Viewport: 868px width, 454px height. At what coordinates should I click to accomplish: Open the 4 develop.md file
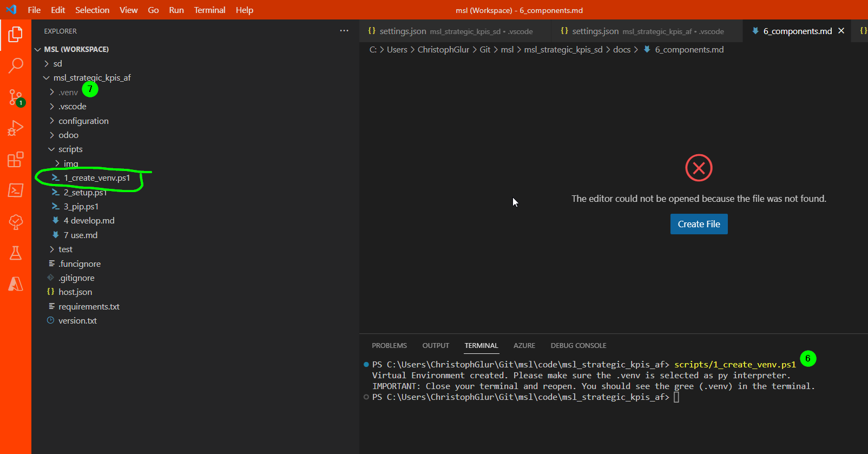(89, 220)
